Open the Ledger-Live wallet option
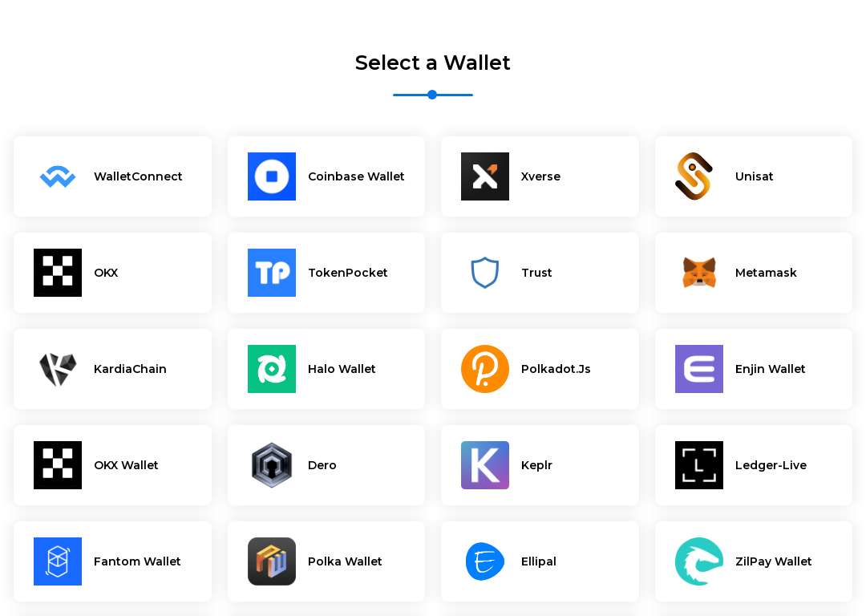The height and width of the screenshot is (616, 866). [x=753, y=465]
